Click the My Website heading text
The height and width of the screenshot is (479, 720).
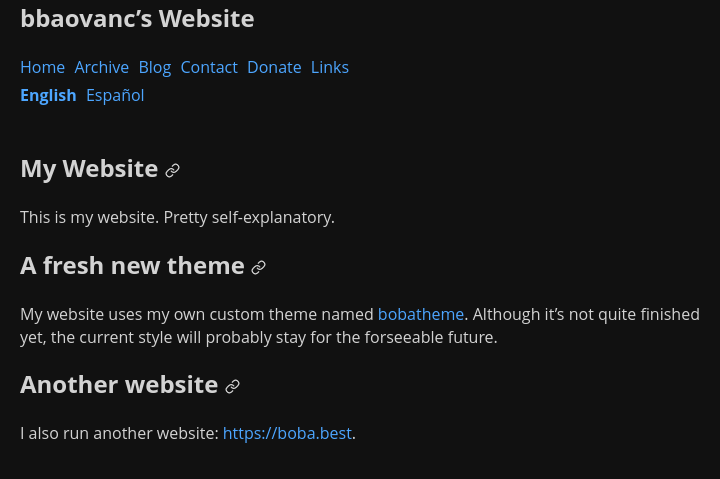coord(89,169)
